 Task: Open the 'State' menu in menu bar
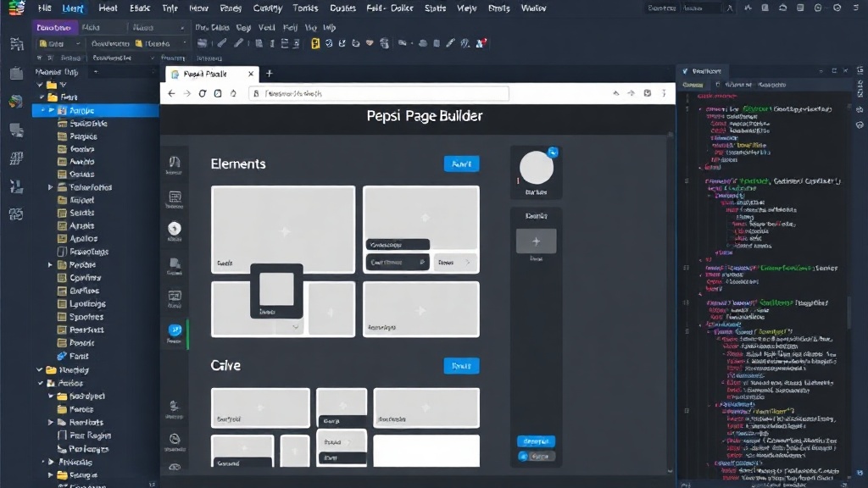435,8
